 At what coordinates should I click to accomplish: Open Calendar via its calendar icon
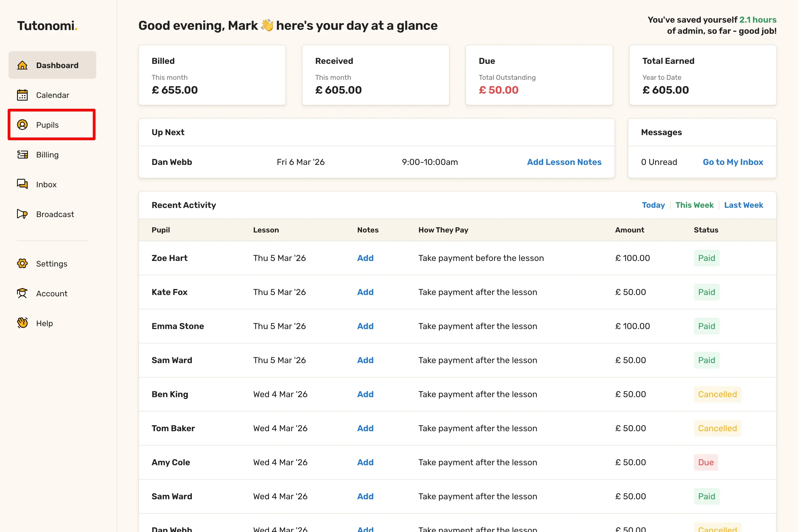[x=22, y=95]
